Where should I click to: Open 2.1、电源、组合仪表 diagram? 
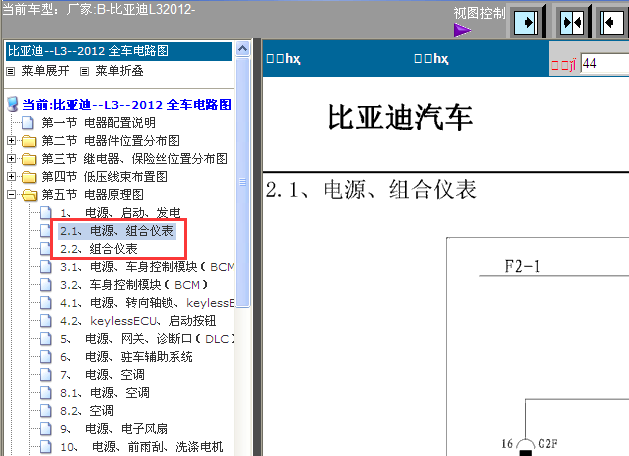point(117,231)
